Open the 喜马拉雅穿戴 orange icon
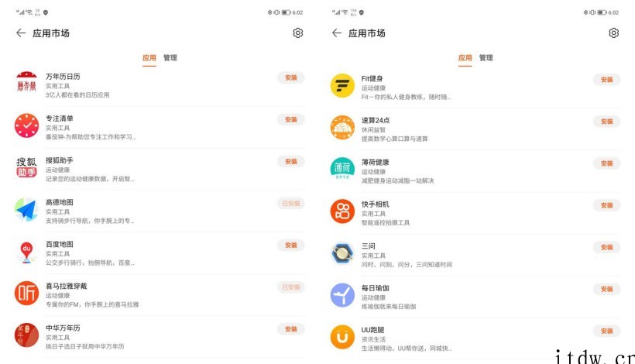The width and height of the screenshot is (635, 364). coord(27,293)
